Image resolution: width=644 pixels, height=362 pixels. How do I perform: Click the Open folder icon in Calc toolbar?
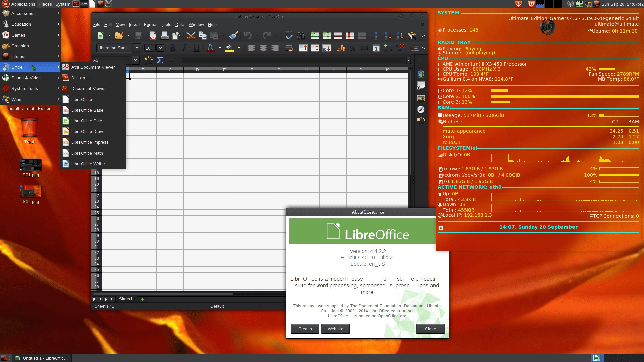pyautogui.click(x=119, y=36)
